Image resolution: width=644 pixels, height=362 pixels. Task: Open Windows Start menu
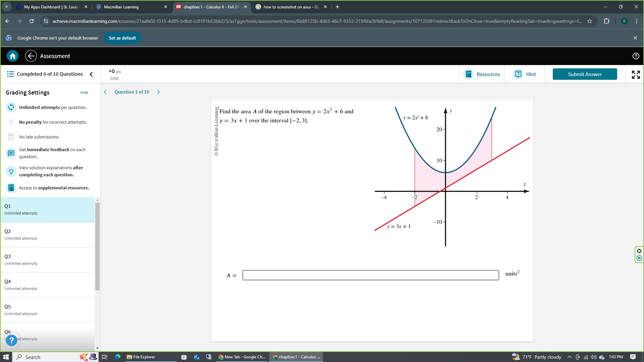[x=6, y=357]
